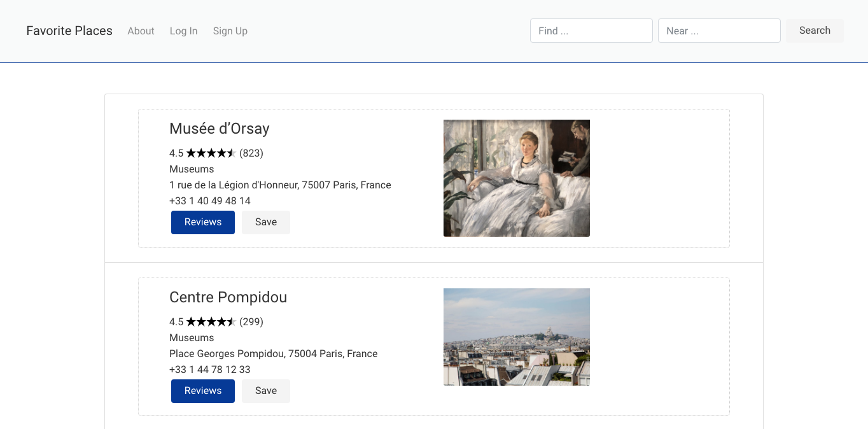The width and height of the screenshot is (868, 429).
Task: Go to the About page
Action: tap(141, 31)
